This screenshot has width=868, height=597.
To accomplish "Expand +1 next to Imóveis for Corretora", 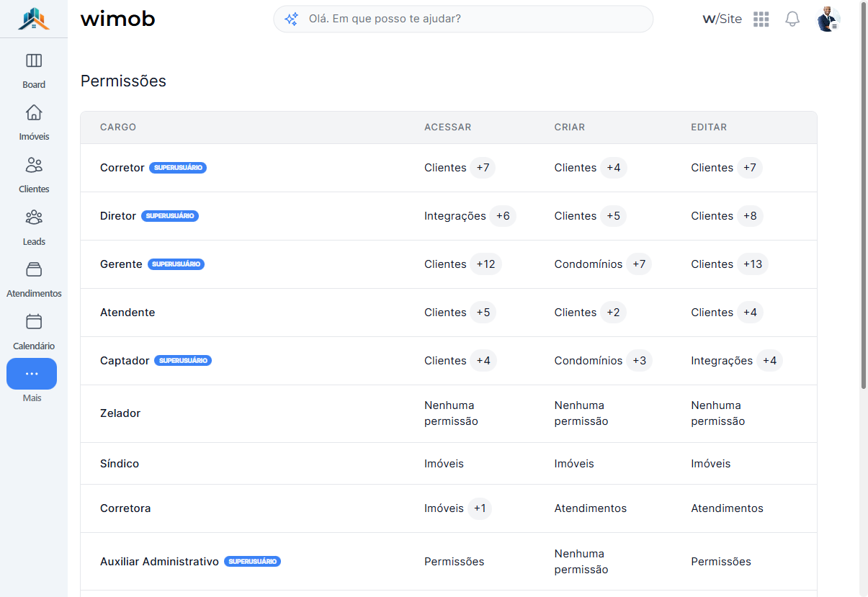I will click(x=480, y=508).
